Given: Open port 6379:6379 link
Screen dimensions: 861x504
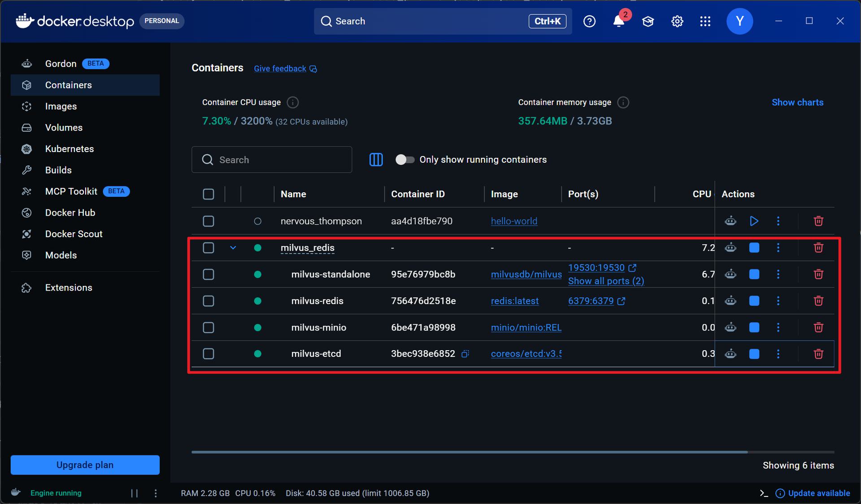Looking at the screenshot, I should 596,301.
